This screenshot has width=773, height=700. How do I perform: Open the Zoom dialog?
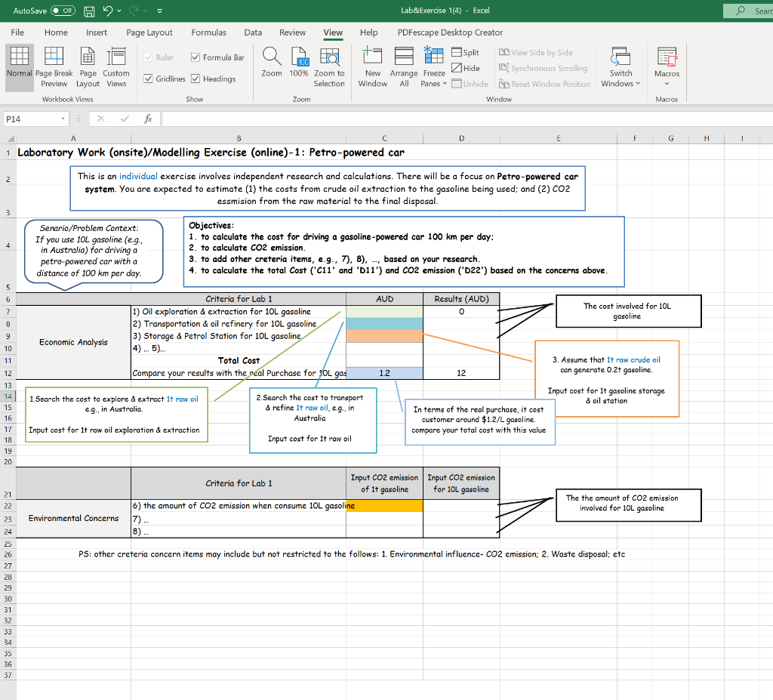271,66
